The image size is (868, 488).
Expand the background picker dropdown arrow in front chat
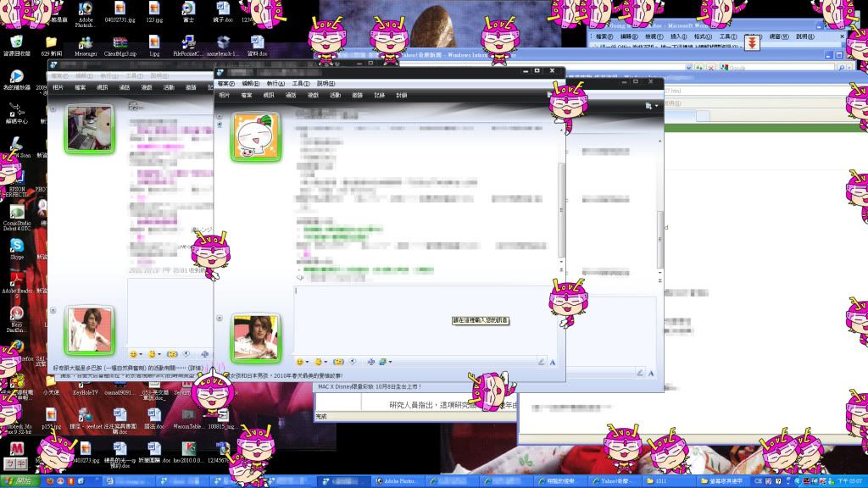click(x=390, y=363)
